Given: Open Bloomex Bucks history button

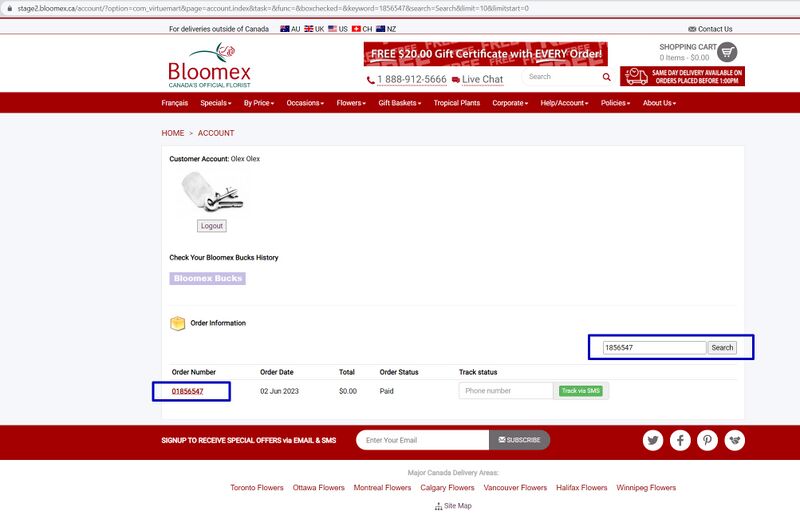Looking at the screenshot, I should click(x=208, y=278).
